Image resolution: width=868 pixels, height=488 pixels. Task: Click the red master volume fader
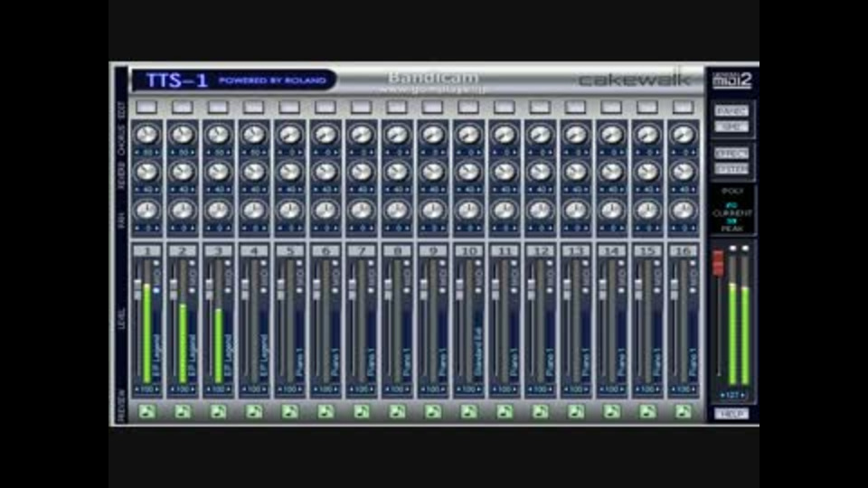coord(718,263)
